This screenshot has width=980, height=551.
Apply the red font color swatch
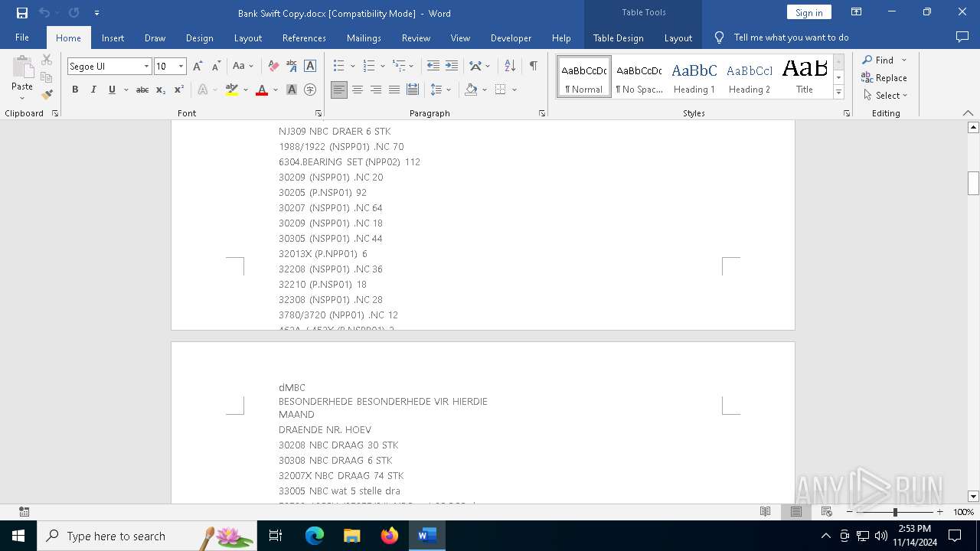(262, 90)
